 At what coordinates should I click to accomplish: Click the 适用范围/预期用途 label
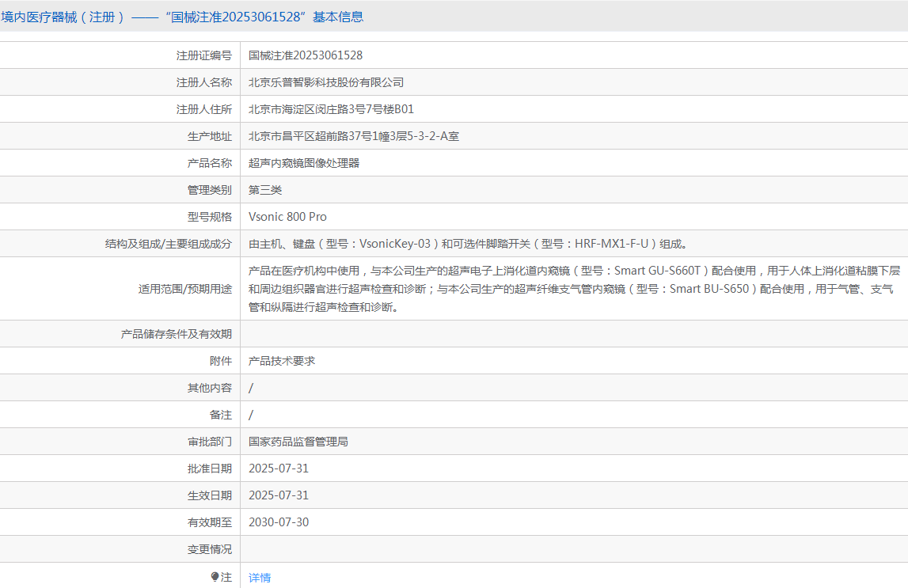coord(185,289)
